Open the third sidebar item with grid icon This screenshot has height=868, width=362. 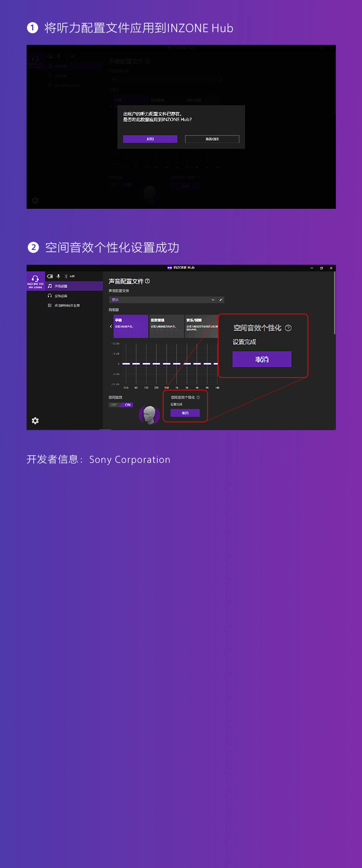[74, 305]
